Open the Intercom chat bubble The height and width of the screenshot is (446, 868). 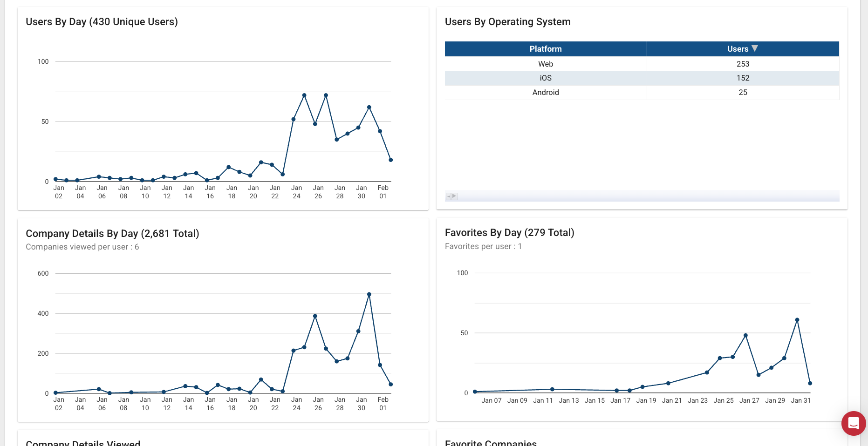pos(853,423)
